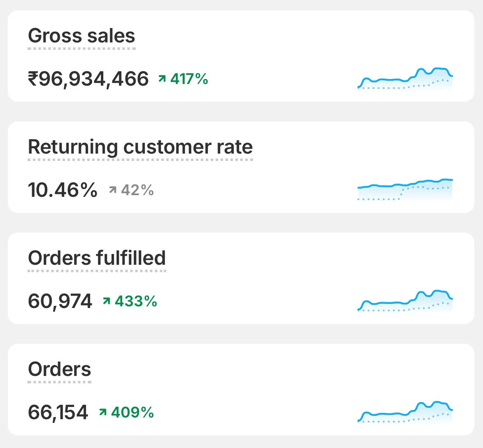Viewport: 483px width, 448px height.
Task: Click the green up arrow beside 433%
Action: (107, 301)
